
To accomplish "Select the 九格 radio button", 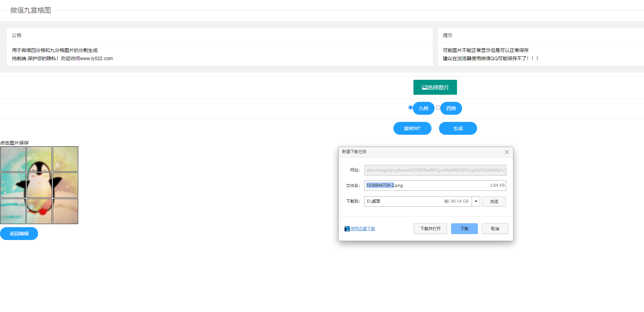I will tap(410, 108).
